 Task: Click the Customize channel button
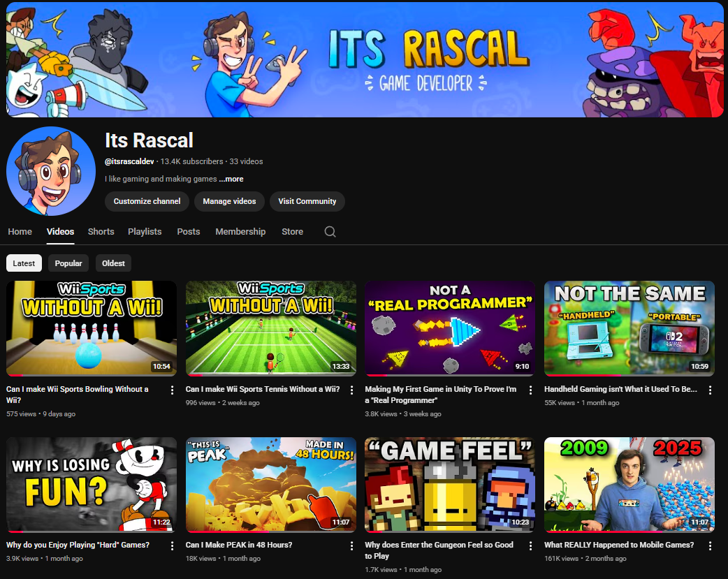tap(147, 201)
